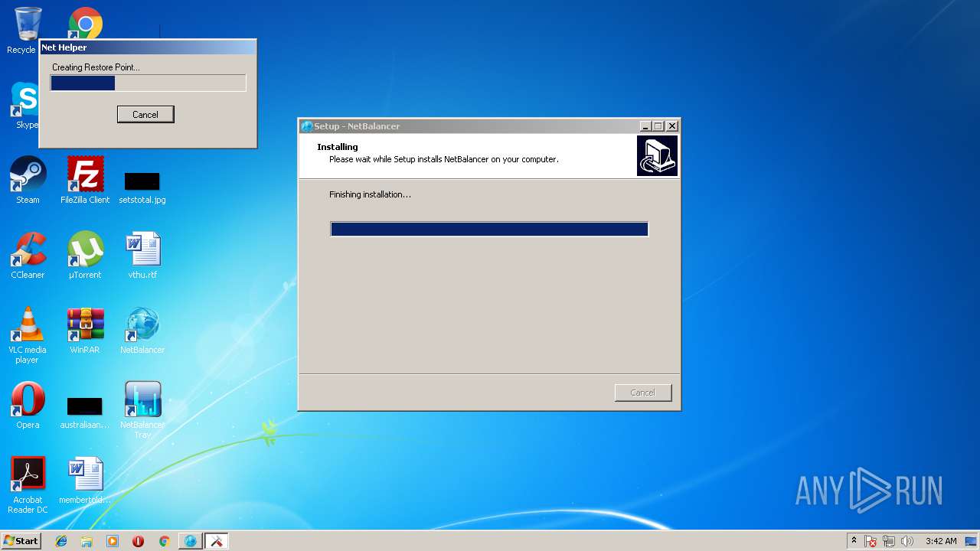The height and width of the screenshot is (551, 980).
Task: Open the Windows Explorer taskbar icon
Action: click(87, 541)
